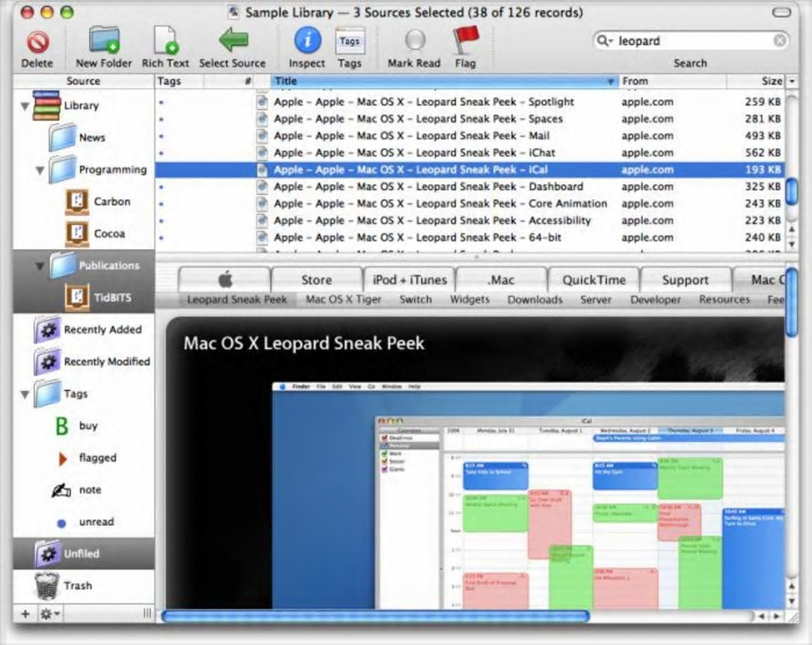
Task: Sort records by Title column
Action: 444,81
